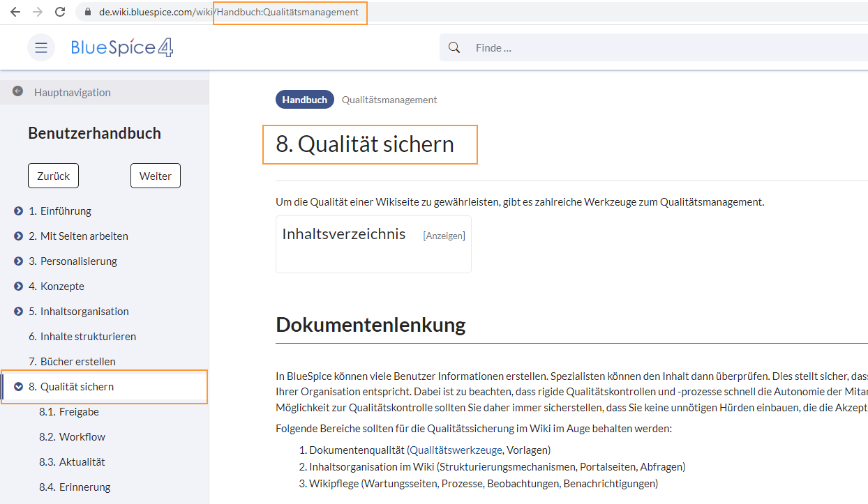Expand chapter 2. Mit Seiten arbeiten chevron
The width and height of the screenshot is (868, 504).
tap(19, 236)
